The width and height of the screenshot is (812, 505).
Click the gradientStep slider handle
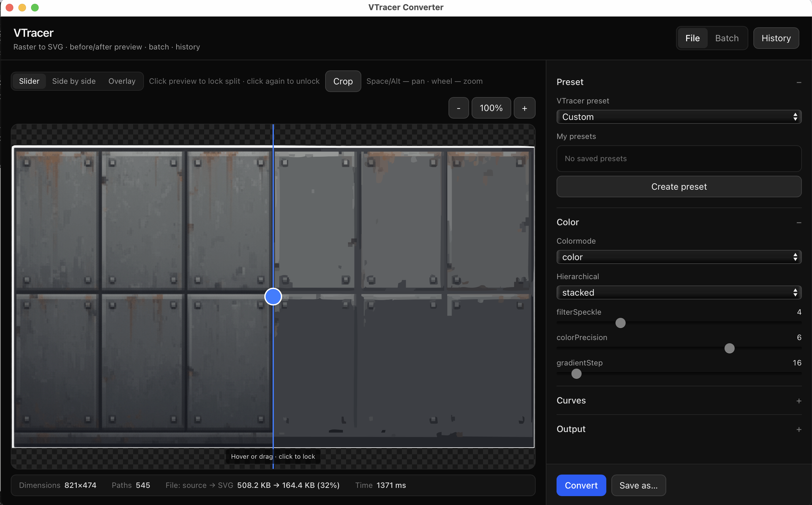point(576,374)
